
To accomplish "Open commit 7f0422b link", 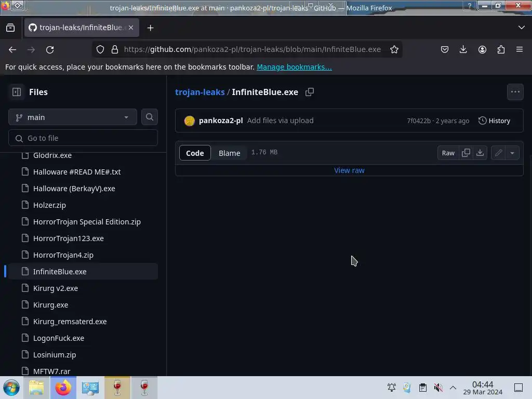I will [x=419, y=121].
